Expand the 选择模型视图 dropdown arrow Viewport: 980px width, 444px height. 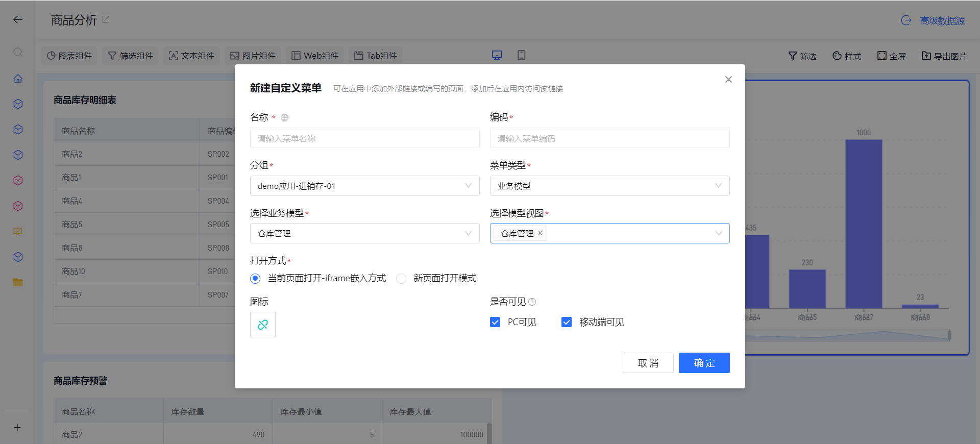pyautogui.click(x=719, y=233)
